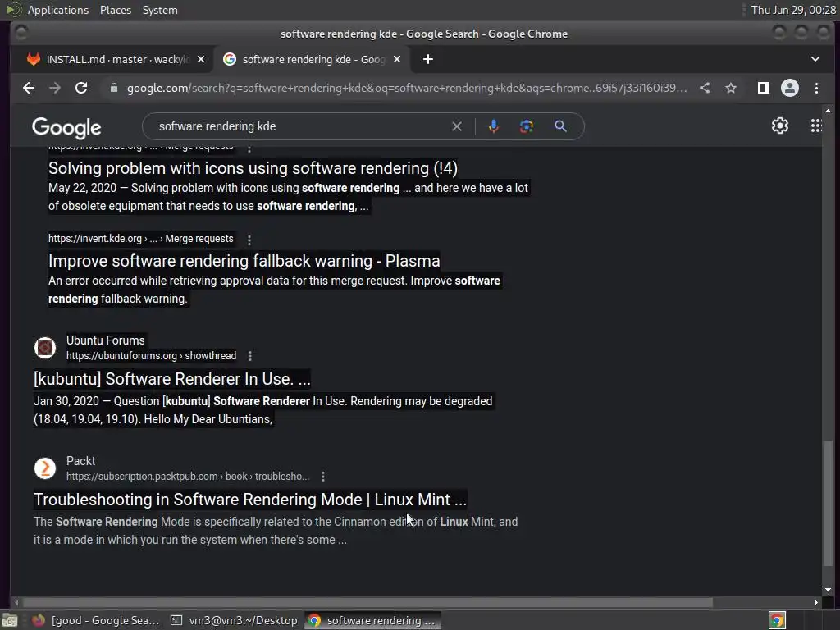Open Applications menu
Viewport: 840px width, 630px height.
pos(58,10)
